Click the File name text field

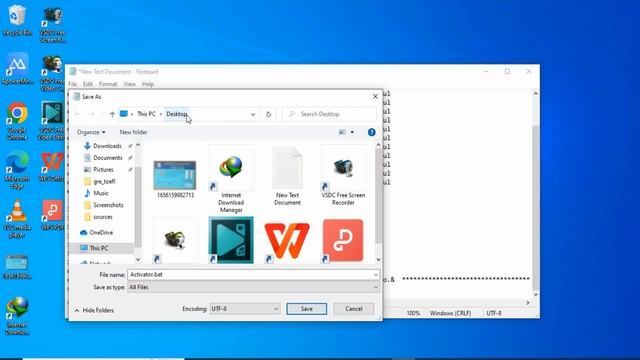[250, 275]
